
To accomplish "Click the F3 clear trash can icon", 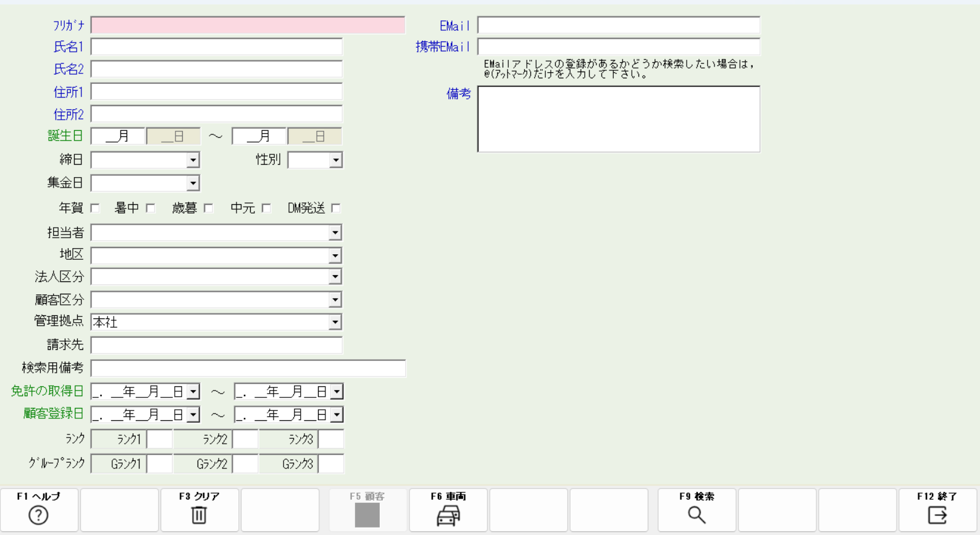I will click(x=199, y=515).
